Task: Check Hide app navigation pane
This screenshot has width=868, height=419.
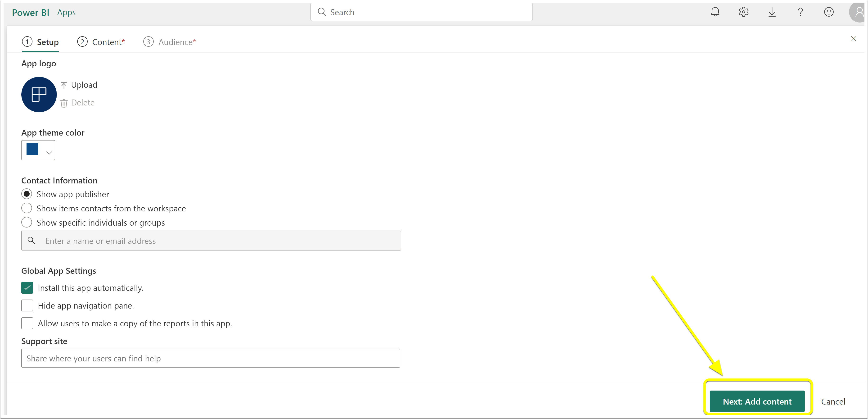Action: pos(27,305)
